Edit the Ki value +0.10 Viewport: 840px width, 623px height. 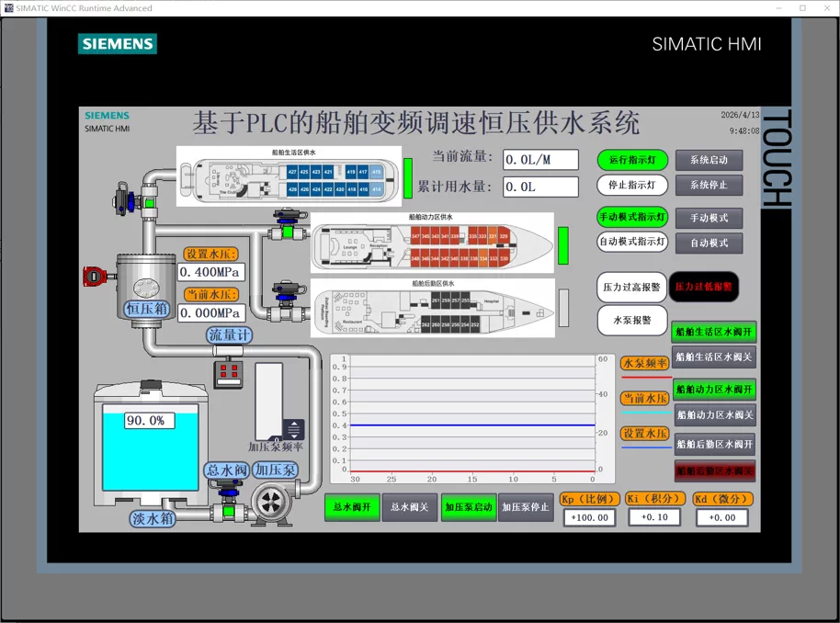click(654, 517)
